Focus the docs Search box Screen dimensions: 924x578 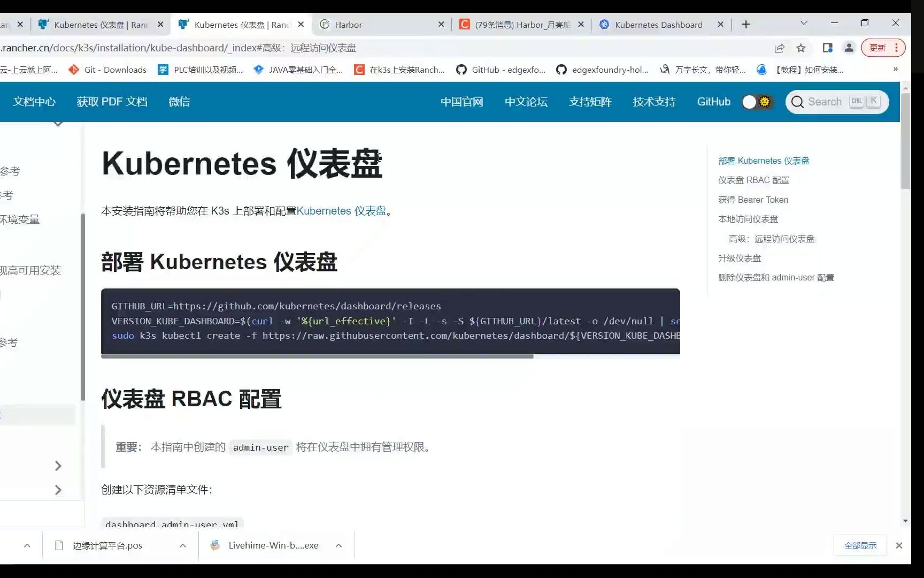click(837, 102)
